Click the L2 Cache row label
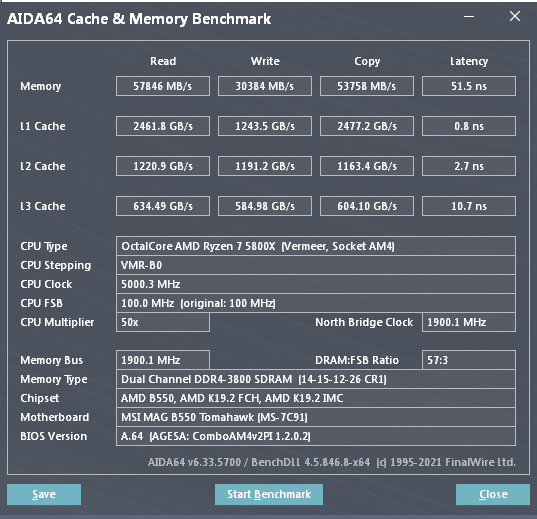The width and height of the screenshot is (537, 519). tap(43, 166)
